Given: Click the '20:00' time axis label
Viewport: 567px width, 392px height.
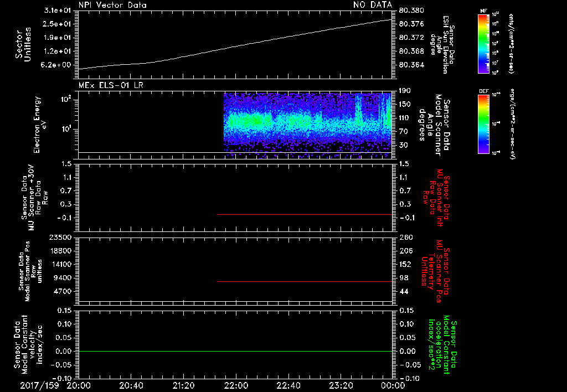Looking at the screenshot, I should (x=79, y=385).
